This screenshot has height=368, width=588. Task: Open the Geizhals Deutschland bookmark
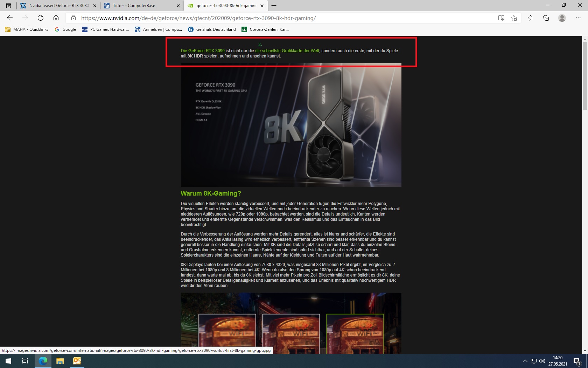[x=212, y=29]
